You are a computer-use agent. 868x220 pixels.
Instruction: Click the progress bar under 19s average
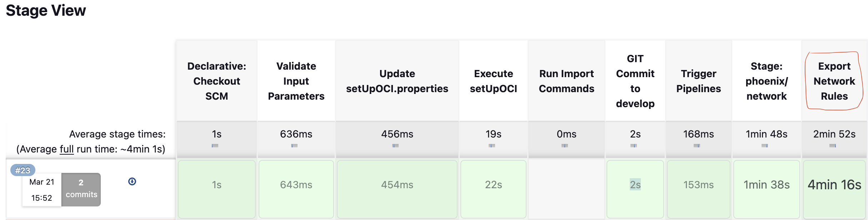(492, 146)
